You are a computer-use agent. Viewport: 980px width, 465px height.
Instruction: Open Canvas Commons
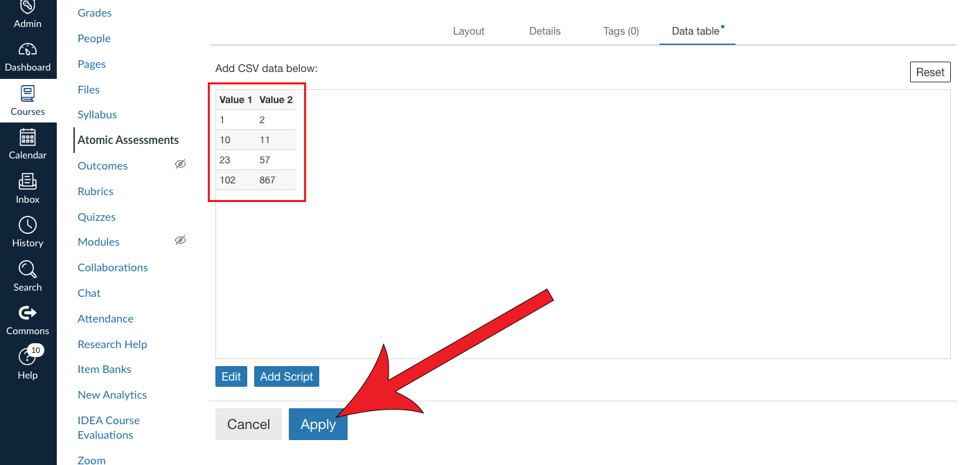(x=28, y=318)
